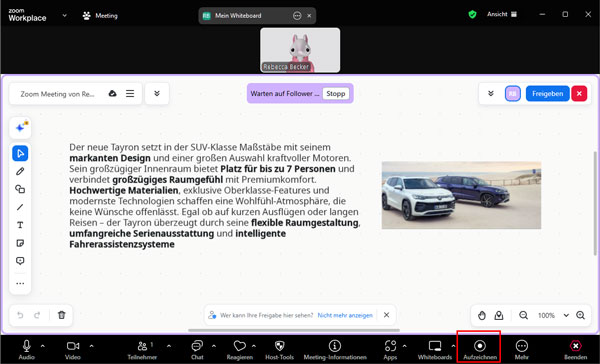The image size is (600, 364).
Task: Switch to the Mein Whiteboard tab
Action: 238,16
